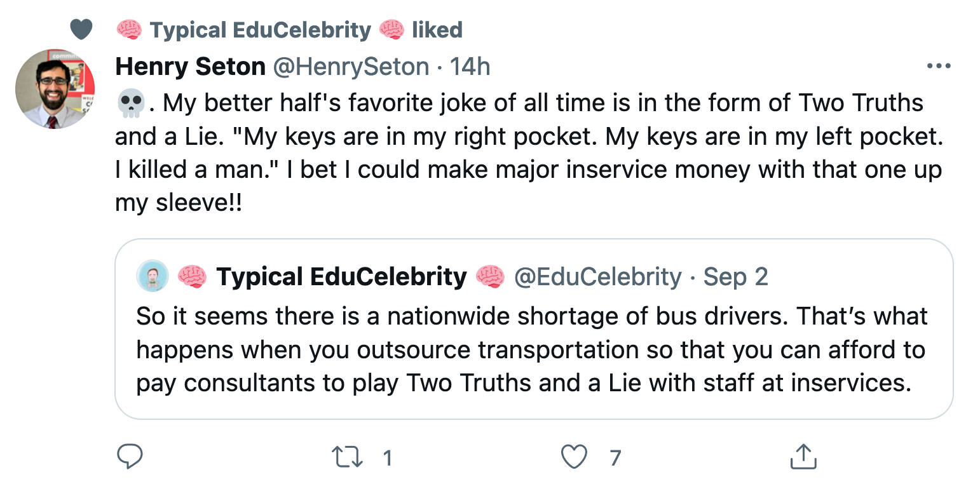Click the retweet count number 1

(387, 458)
